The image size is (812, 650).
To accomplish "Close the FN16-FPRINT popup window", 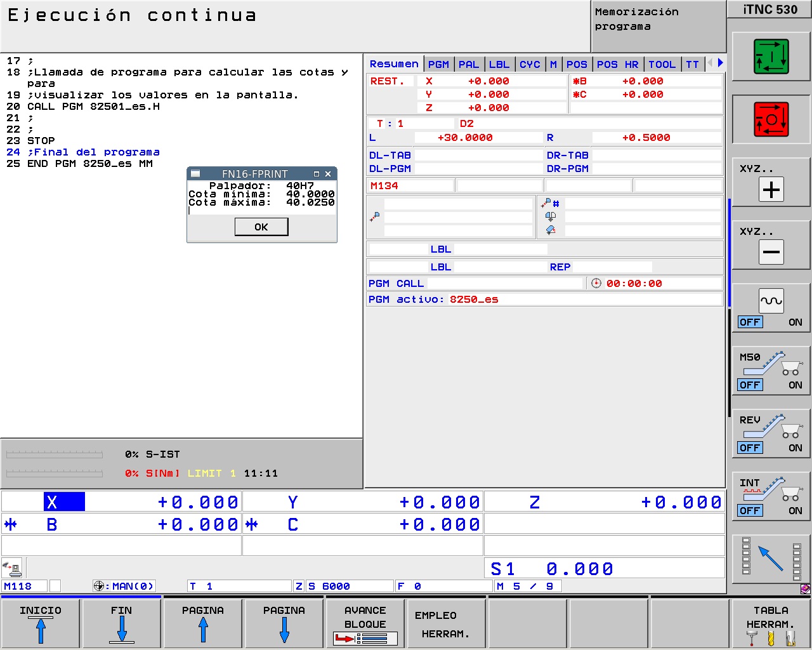I will 328,173.
